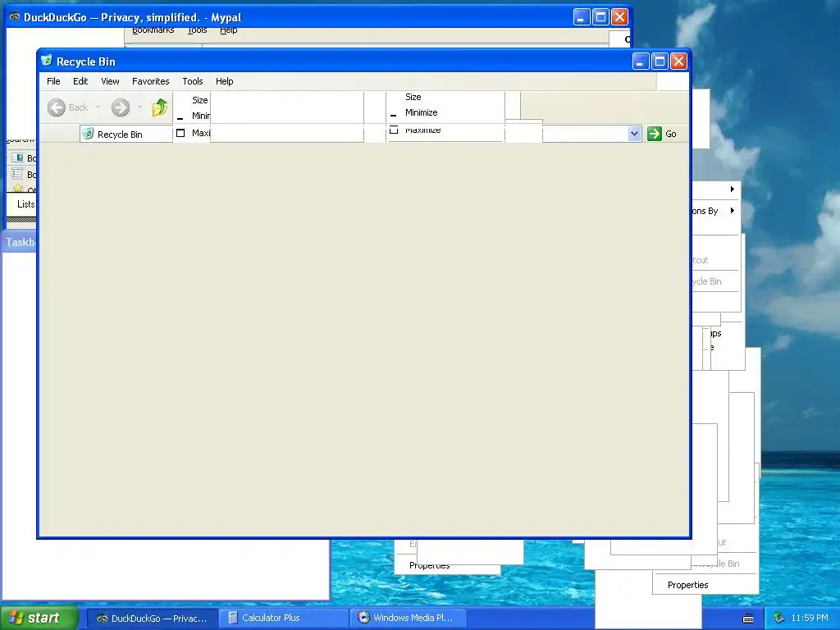This screenshot has width=840, height=630.
Task: Open the Start menu
Action: [x=39, y=618]
